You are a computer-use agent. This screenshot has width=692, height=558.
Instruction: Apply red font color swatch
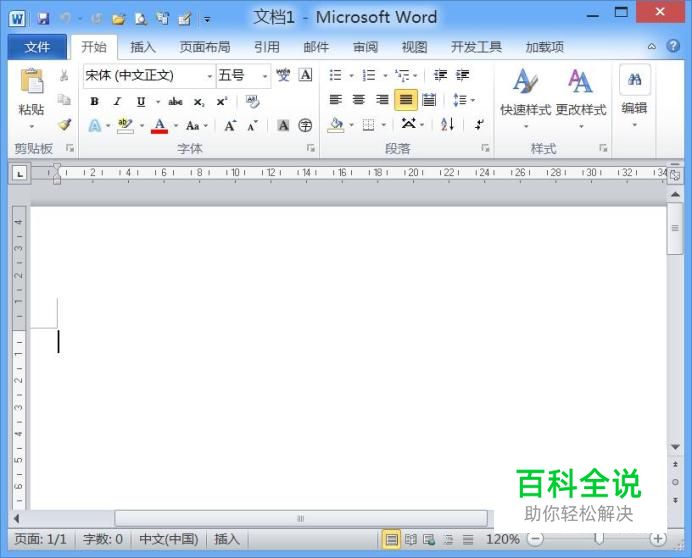tap(159, 126)
